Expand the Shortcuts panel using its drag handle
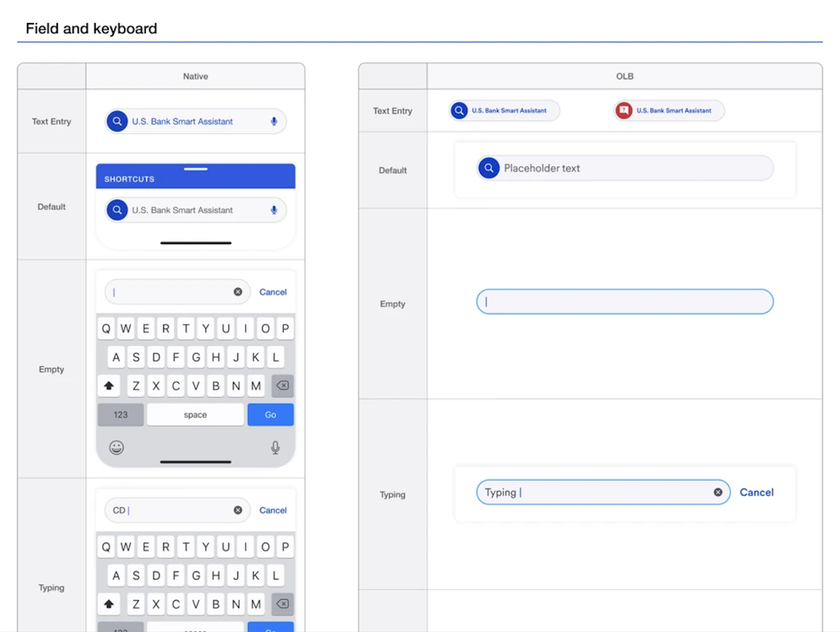 [196, 169]
